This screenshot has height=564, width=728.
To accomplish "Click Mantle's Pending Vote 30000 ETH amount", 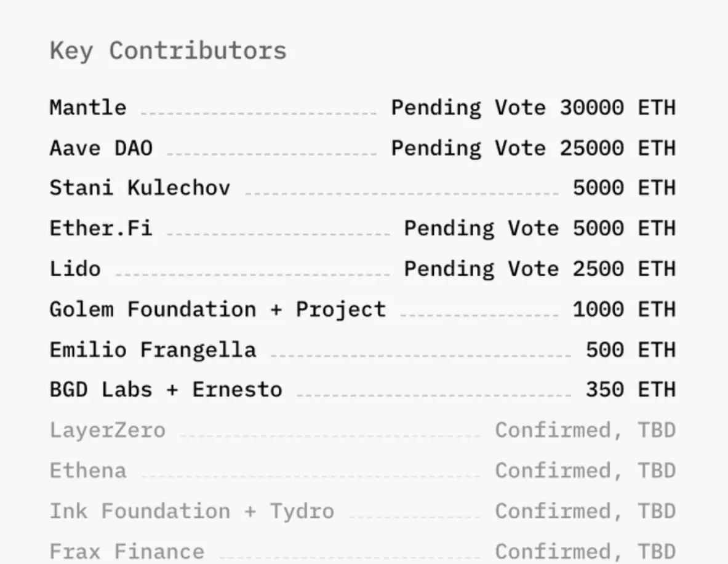I will 534,108.
